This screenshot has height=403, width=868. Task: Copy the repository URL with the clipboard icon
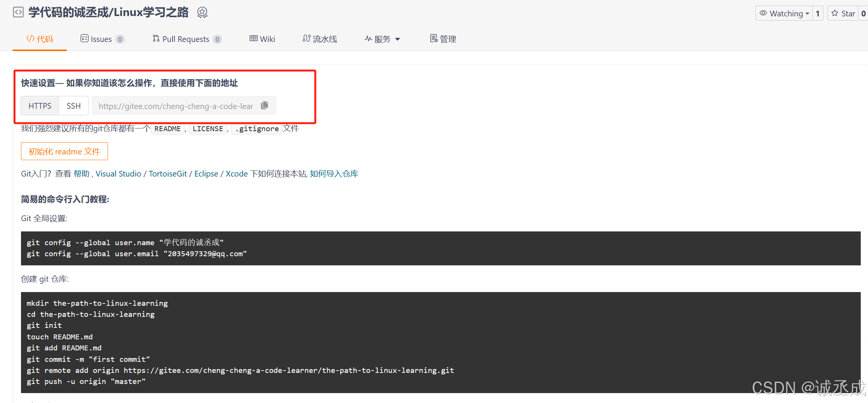pyautogui.click(x=265, y=106)
